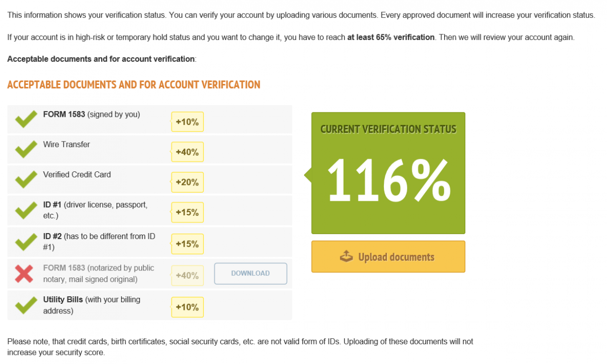Click the upload tray icon in yellow button
Viewport: 607px width, 364px height.
pyautogui.click(x=346, y=256)
